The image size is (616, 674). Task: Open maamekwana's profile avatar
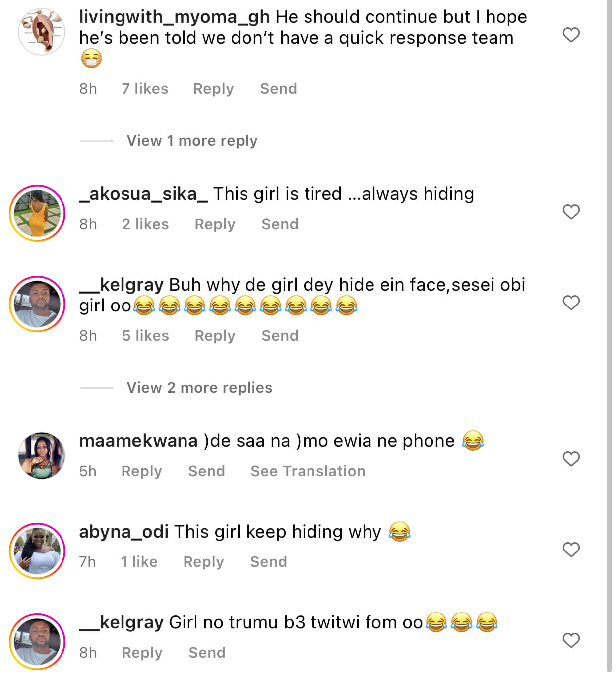pyautogui.click(x=42, y=455)
